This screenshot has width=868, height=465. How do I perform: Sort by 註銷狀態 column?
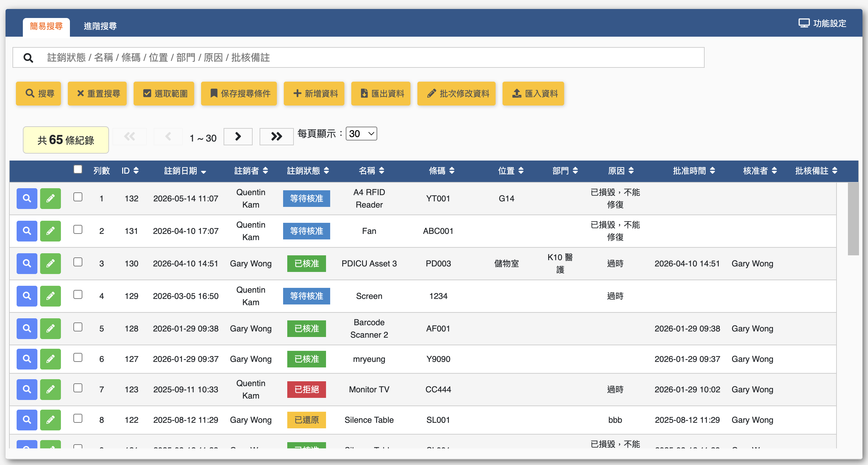point(308,171)
